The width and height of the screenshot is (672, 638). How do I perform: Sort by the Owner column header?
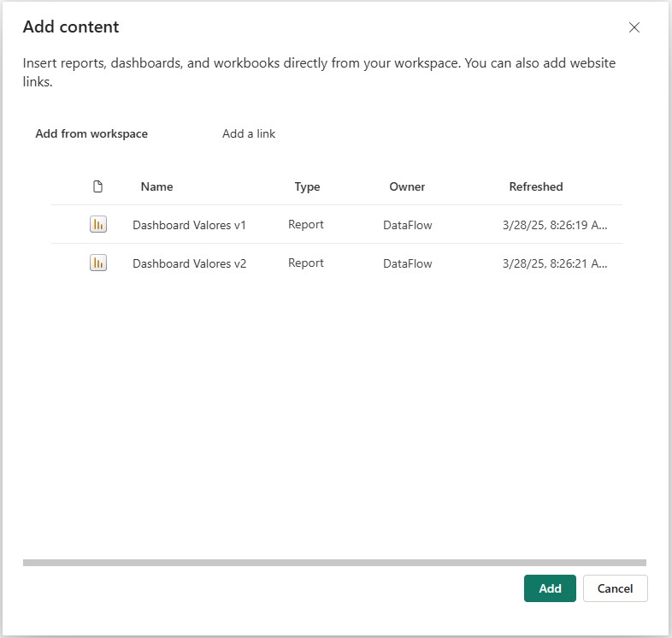point(407,186)
